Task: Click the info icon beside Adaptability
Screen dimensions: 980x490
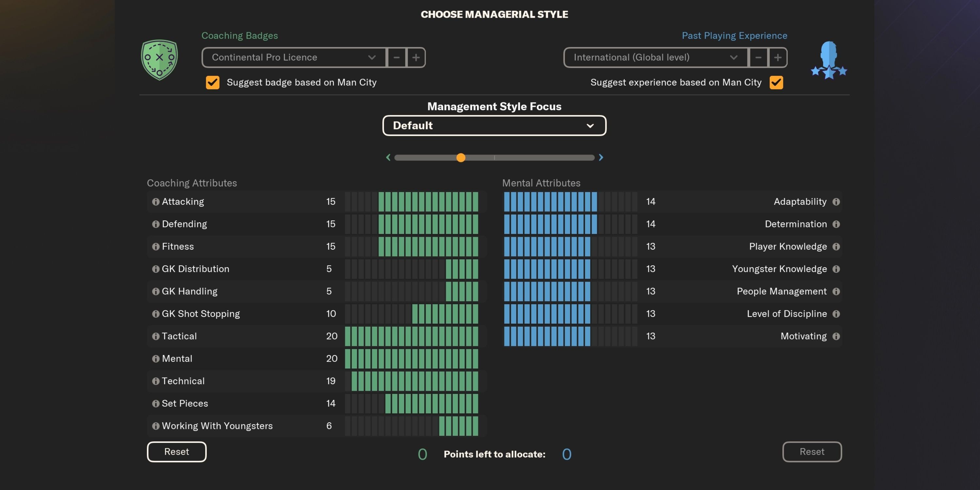Action: tap(836, 202)
